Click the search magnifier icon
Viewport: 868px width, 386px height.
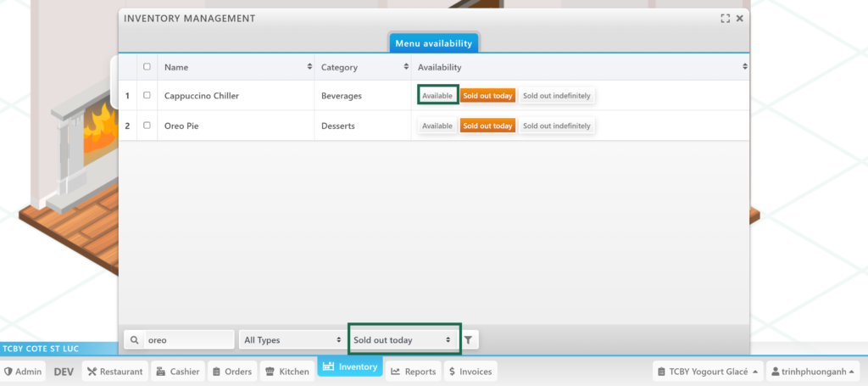(x=134, y=339)
